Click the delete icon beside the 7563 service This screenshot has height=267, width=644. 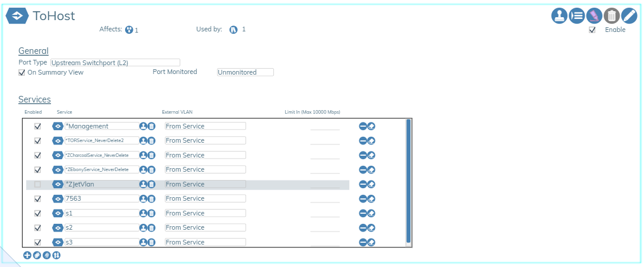coord(151,199)
